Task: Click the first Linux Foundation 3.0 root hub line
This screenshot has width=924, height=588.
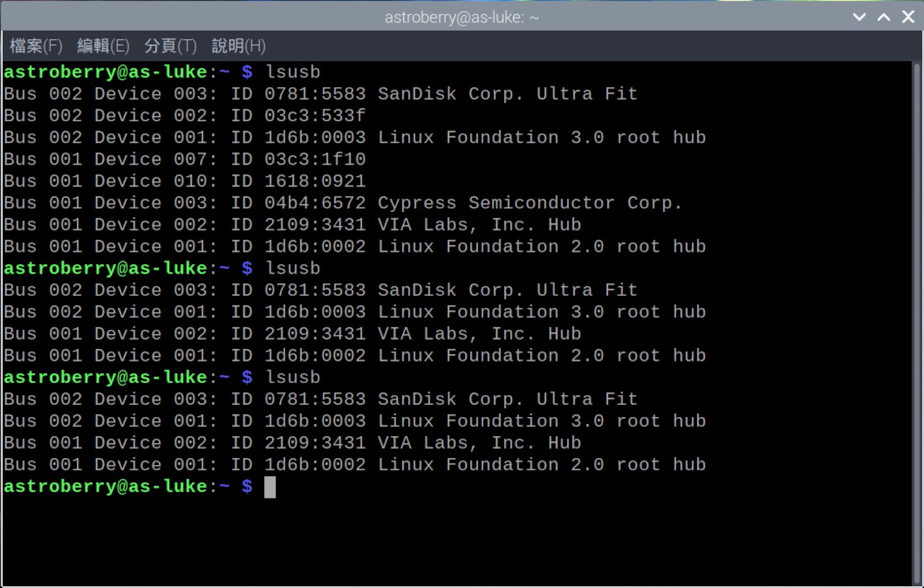Action: point(355,137)
